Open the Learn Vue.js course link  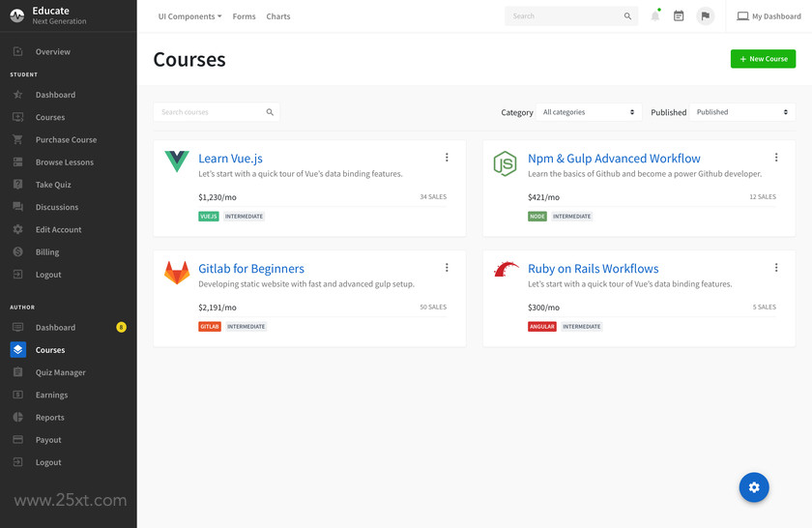point(230,159)
